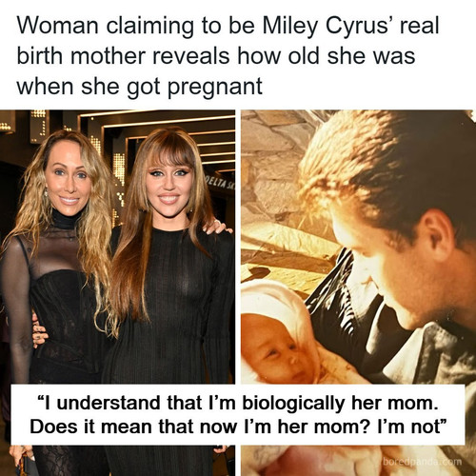Click the word "Woman" in the headline
This screenshot has height=476, width=476.
click(57, 26)
